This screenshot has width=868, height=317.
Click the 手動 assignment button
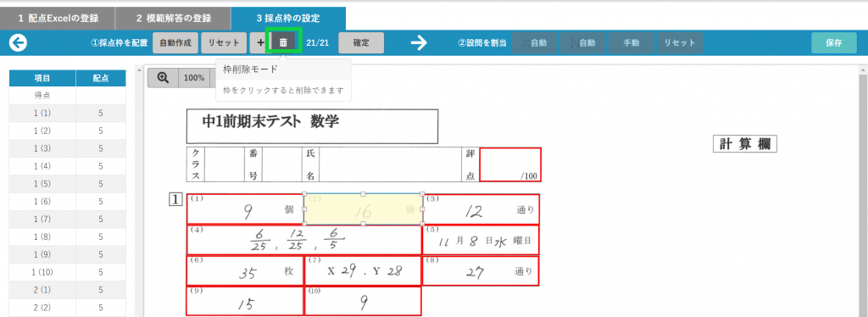pos(631,42)
